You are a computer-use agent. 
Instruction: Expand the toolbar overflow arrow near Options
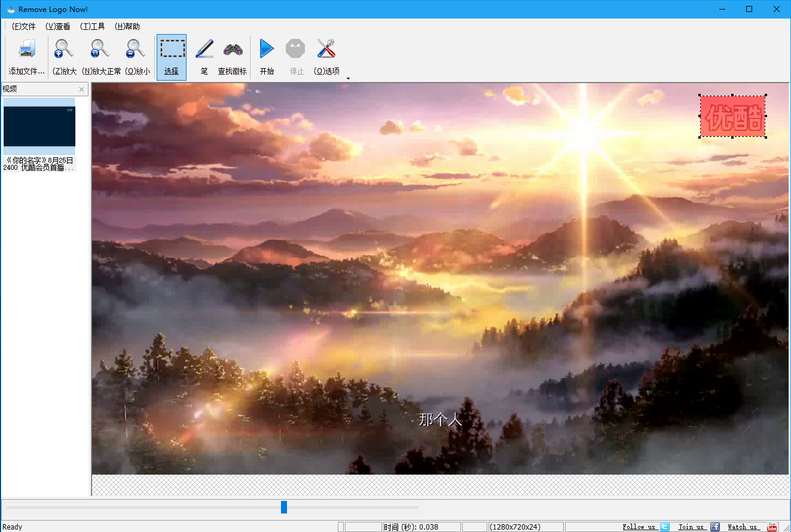pos(348,78)
